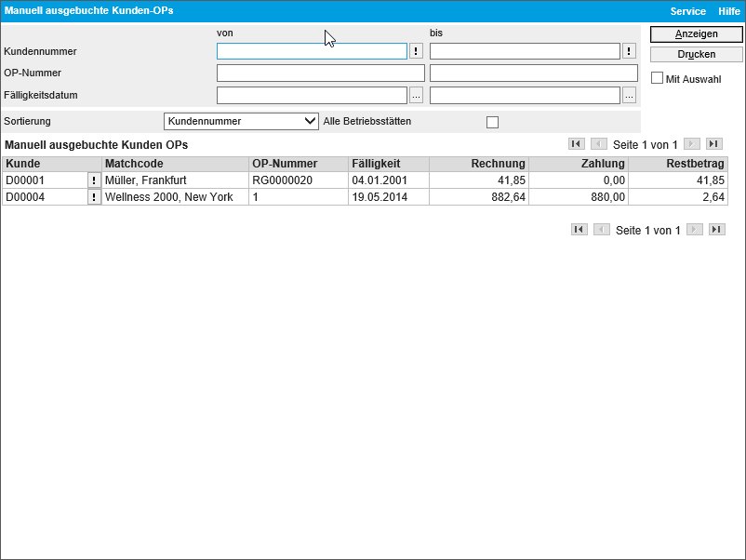Click the Anzeigen button
Screen dimensions: 746x560
(696, 34)
